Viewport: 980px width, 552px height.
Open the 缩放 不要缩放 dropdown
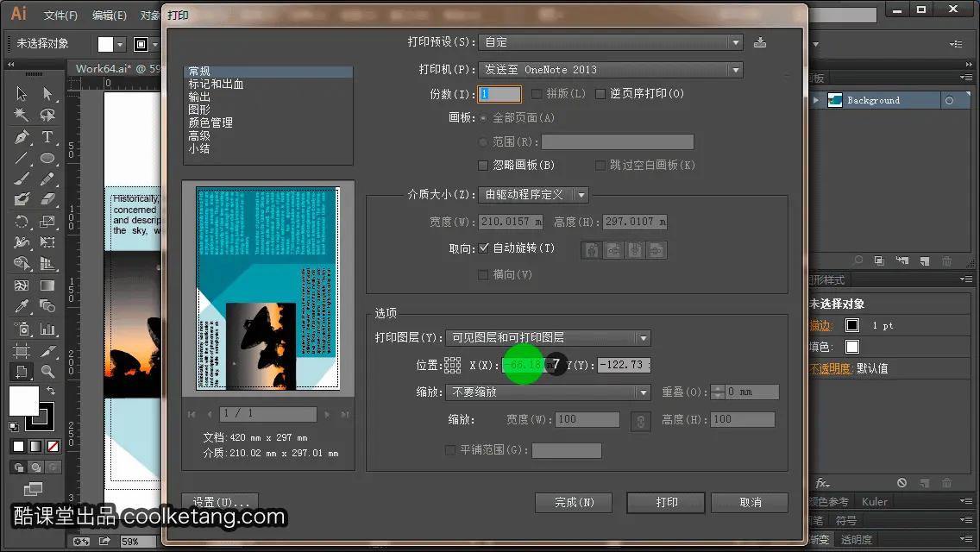pyautogui.click(x=548, y=392)
